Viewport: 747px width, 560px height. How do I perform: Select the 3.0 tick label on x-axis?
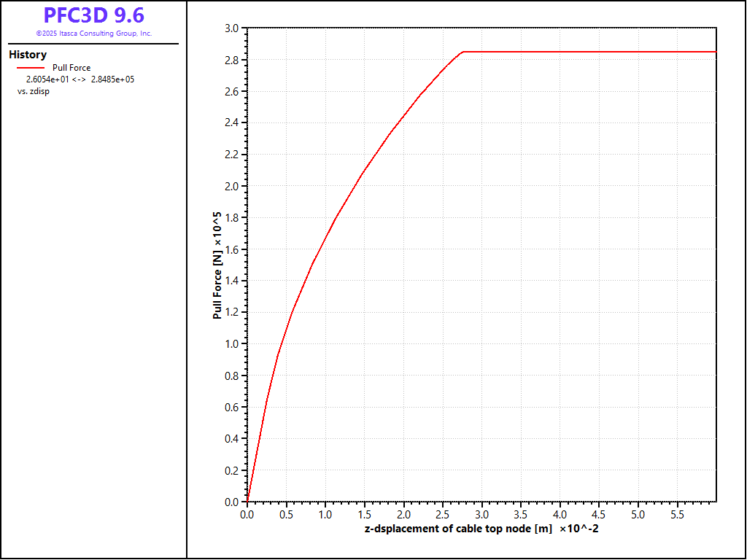pyautogui.click(x=481, y=514)
